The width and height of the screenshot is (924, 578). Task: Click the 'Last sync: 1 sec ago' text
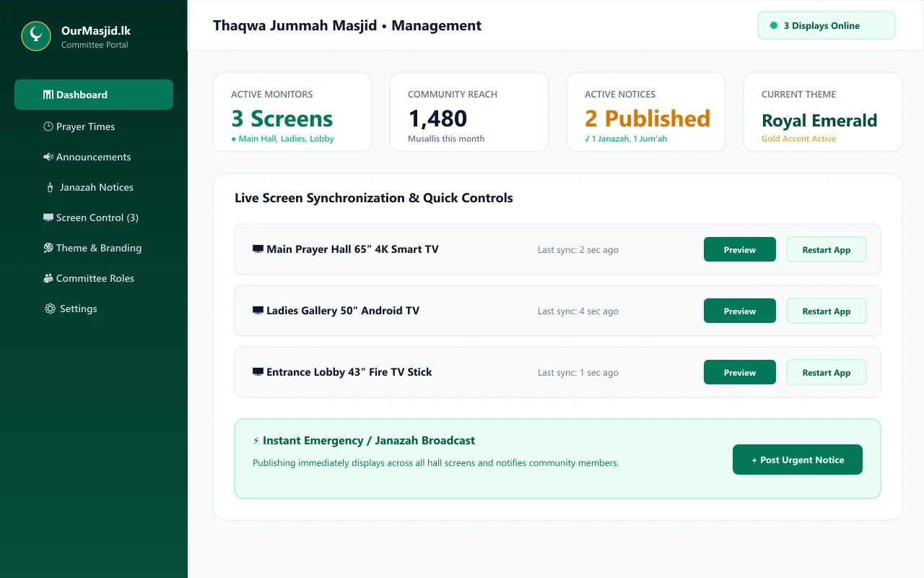tap(578, 373)
